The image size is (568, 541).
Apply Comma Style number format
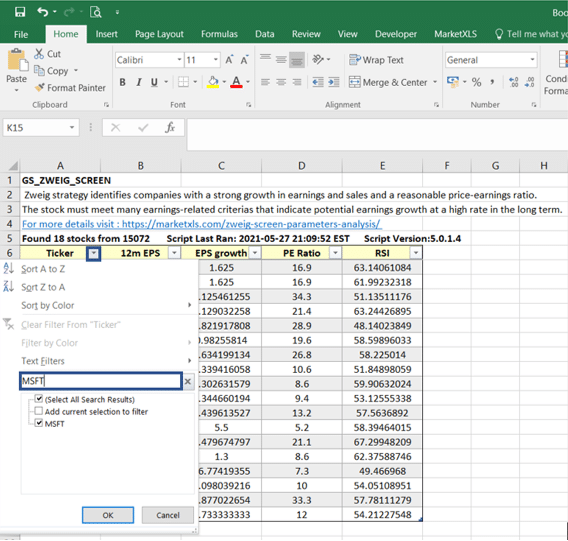pos(492,82)
